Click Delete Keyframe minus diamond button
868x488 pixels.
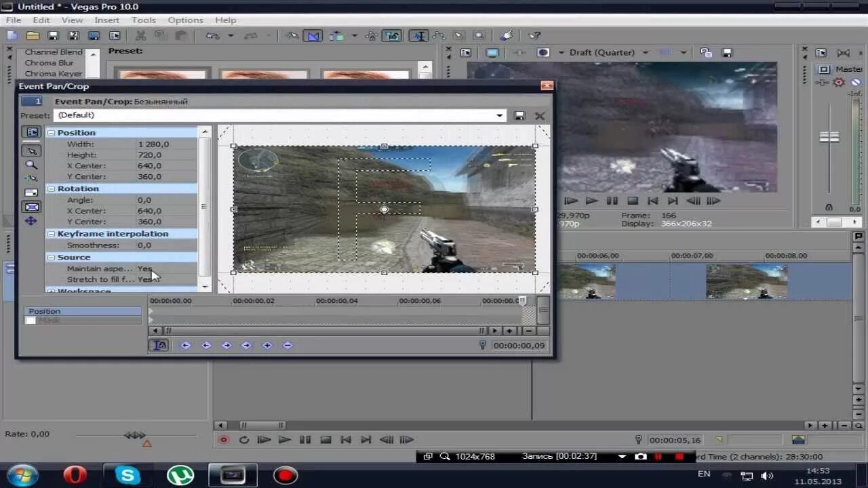288,346
